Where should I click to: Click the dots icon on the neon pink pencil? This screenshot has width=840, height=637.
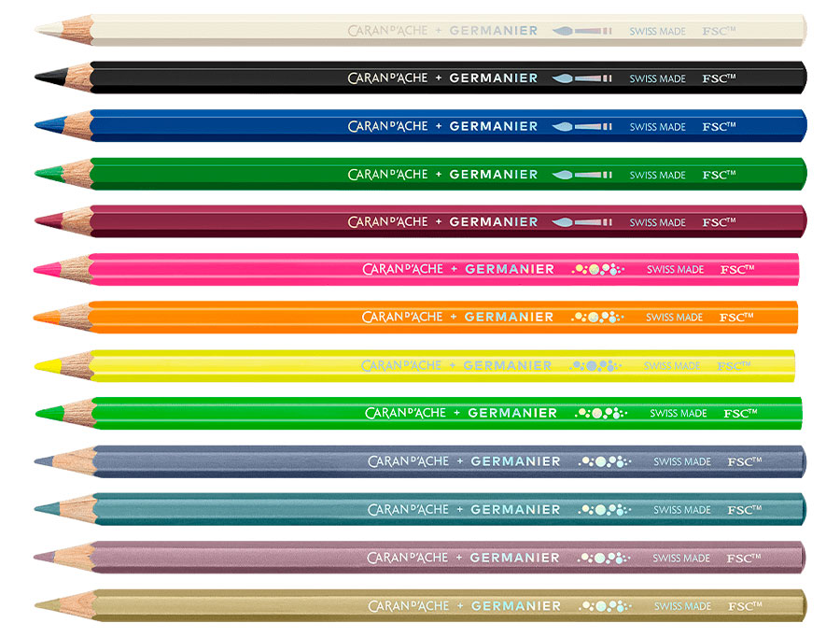[x=598, y=269]
